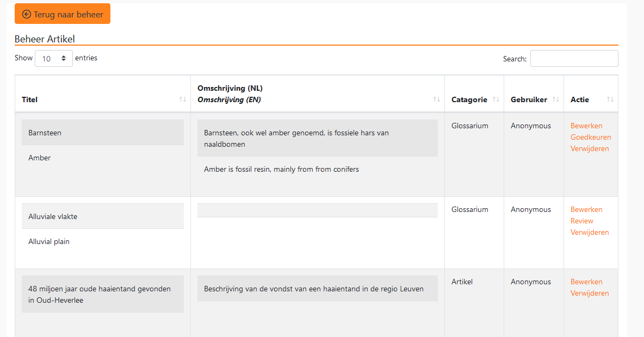
Task: Sort by Actie column arrows icon
Action: (x=610, y=99)
